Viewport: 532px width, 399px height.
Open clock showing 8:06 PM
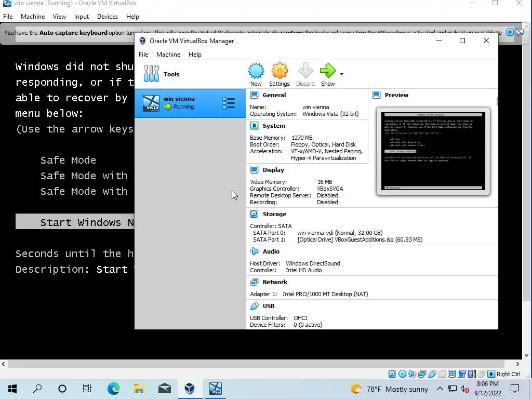pos(487,389)
